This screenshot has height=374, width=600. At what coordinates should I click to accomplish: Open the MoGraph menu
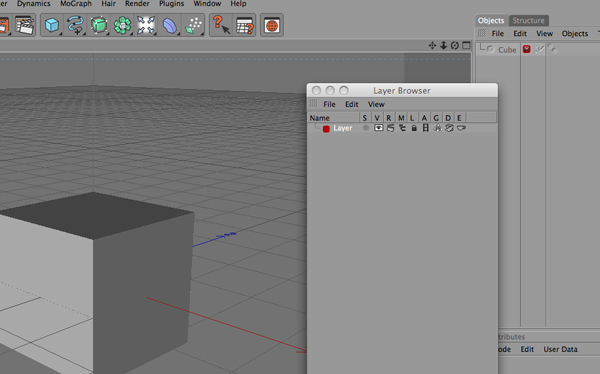(76, 4)
